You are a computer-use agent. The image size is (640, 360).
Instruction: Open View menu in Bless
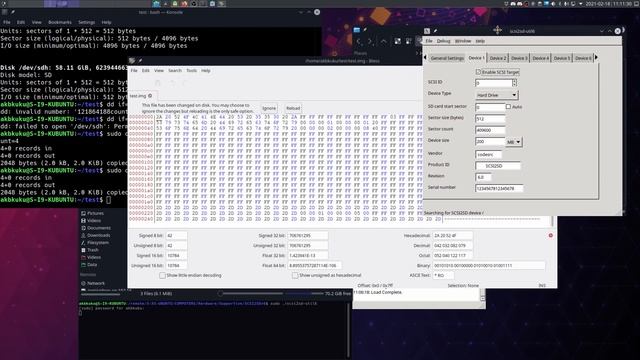point(159,71)
